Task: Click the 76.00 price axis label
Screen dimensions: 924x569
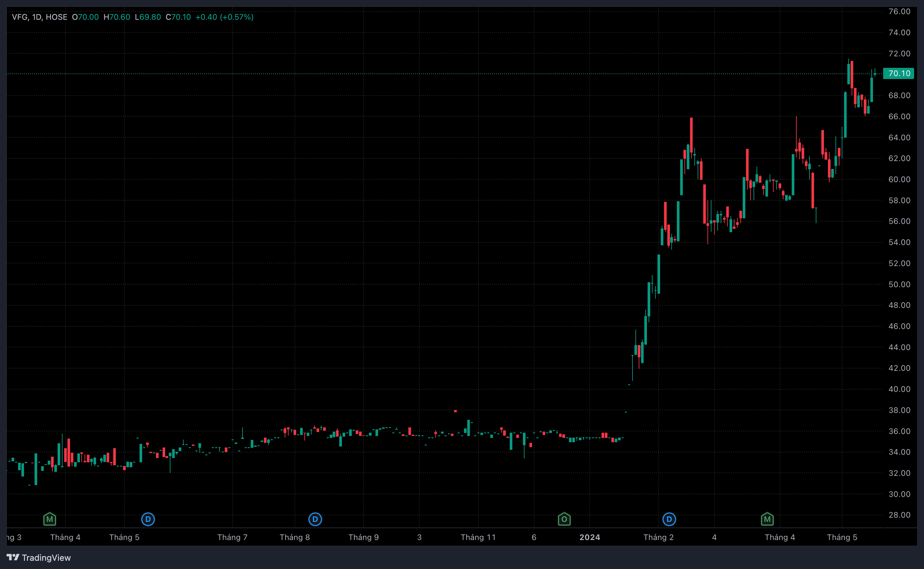Action: 899,12
